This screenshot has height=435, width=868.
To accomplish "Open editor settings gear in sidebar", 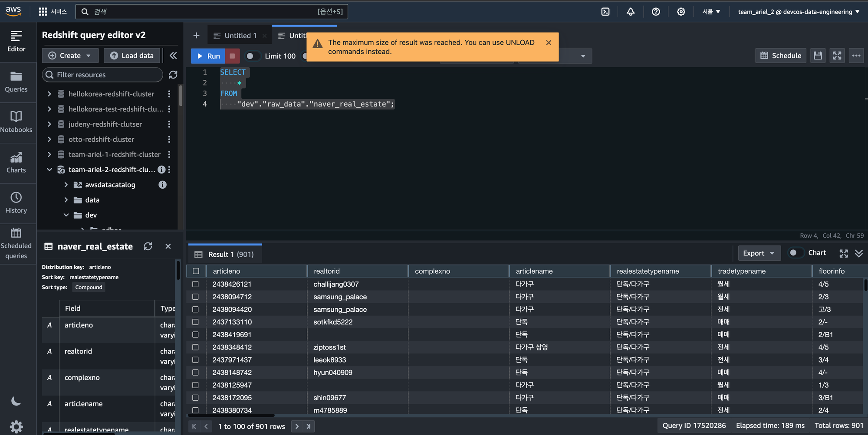I will [16, 427].
